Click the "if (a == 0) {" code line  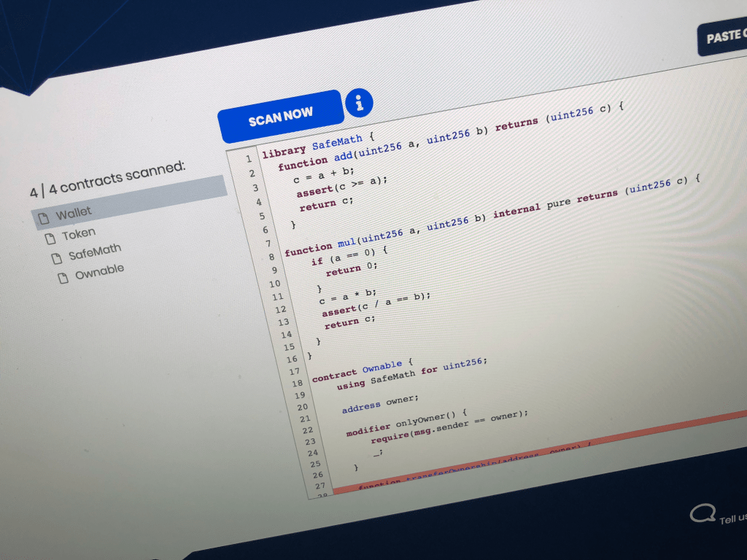coord(349,256)
